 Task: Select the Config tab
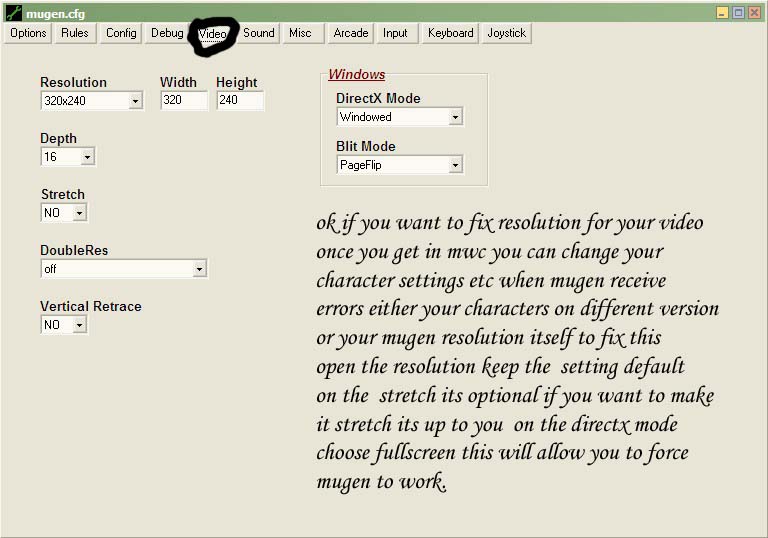click(121, 33)
